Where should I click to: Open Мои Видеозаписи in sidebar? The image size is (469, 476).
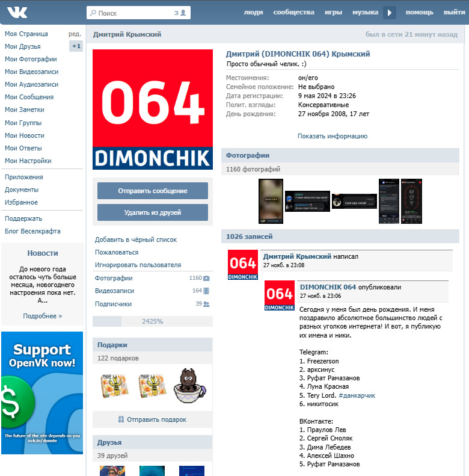pyautogui.click(x=31, y=72)
